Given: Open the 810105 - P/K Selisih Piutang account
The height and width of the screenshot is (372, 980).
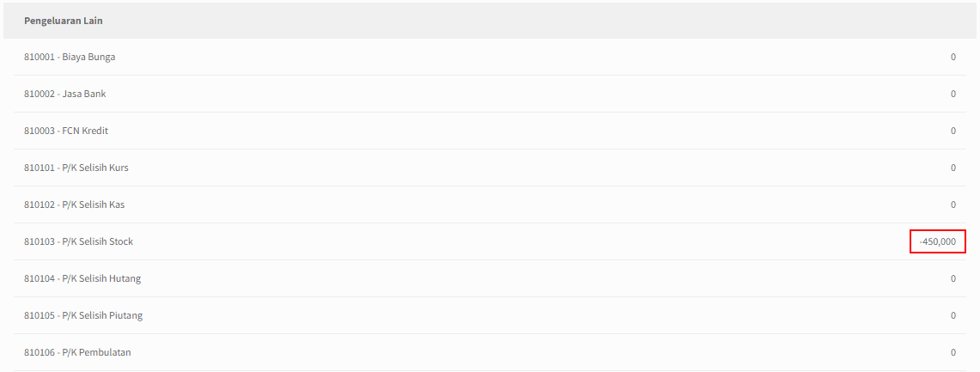Looking at the screenshot, I should [x=490, y=315].
